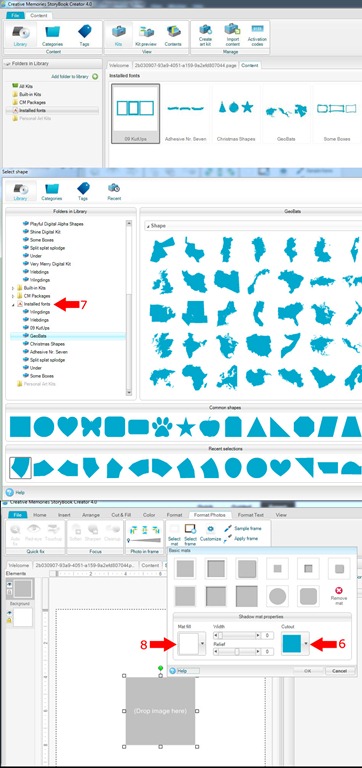This screenshot has width=362, height=768.
Task: Open the Format Text ribbon tab
Action: point(251,515)
